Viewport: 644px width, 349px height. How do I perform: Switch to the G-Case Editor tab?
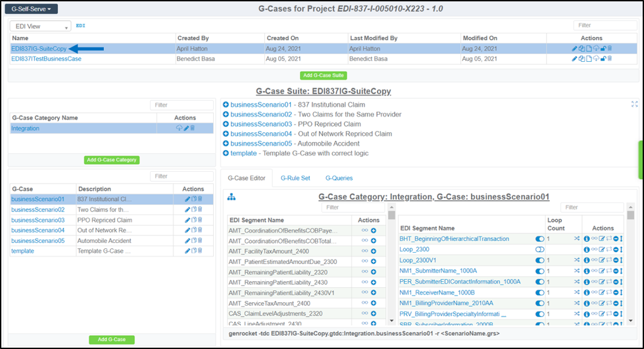[x=247, y=178]
